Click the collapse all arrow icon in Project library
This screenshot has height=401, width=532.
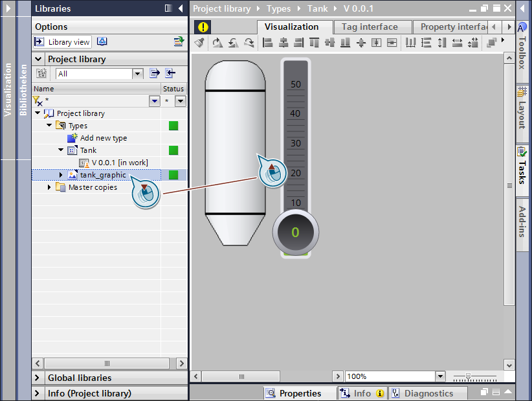coord(170,73)
